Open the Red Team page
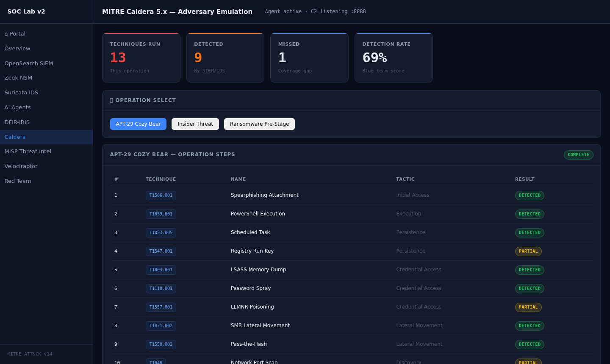The width and height of the screenshot is (610, 364). coord(46,181)
